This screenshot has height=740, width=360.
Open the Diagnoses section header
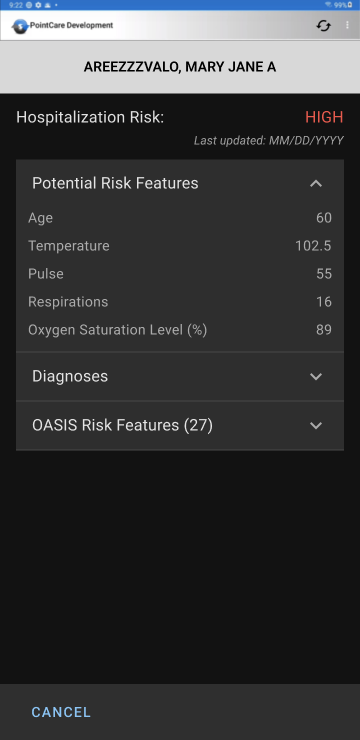click(x=180, y=376)
